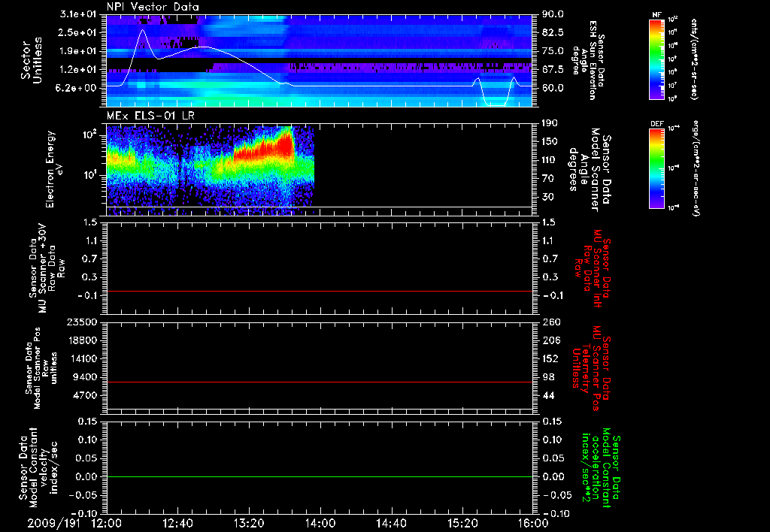The height and width of the screenshot is (532, 770).
Task: Click the 12:00 time axis label
Action: 107,523
